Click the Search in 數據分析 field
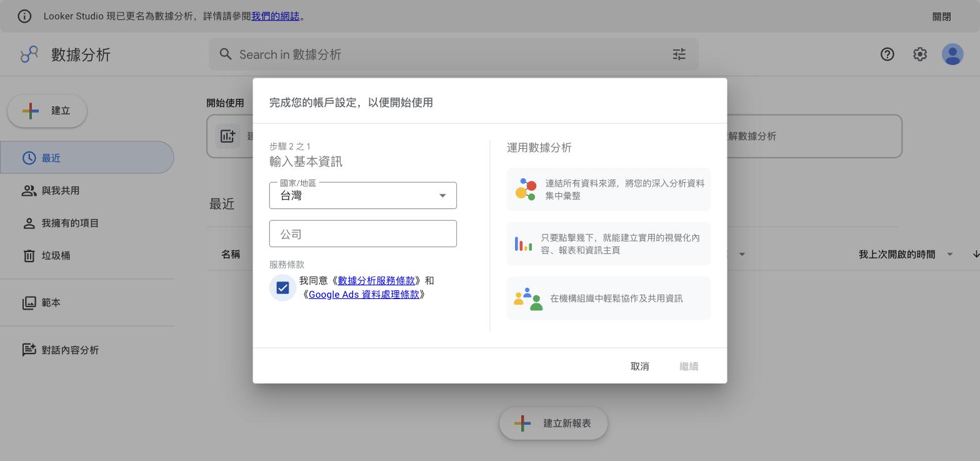The width and height of the screenshot is (980, 461). [x=454, y=54]
